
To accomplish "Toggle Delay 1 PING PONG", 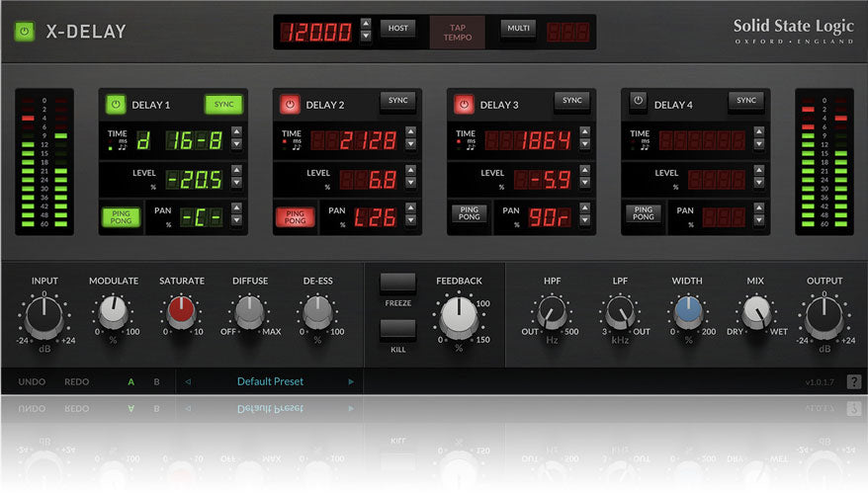I will coord(121,216).
